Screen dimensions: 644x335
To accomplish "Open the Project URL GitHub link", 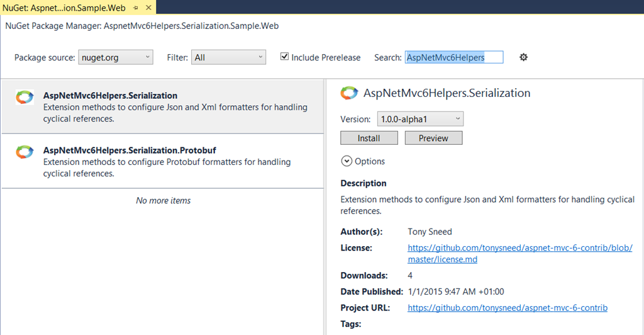I will (x=507, y=308).
